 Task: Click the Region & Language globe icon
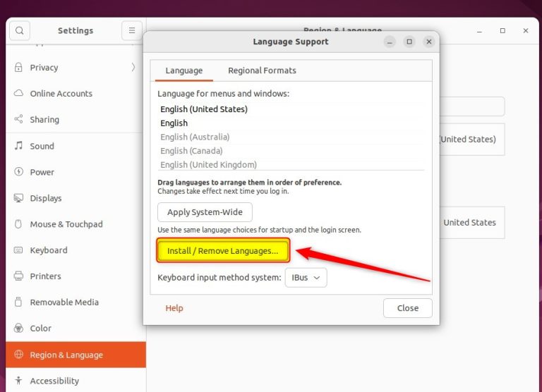pos(18,355)
